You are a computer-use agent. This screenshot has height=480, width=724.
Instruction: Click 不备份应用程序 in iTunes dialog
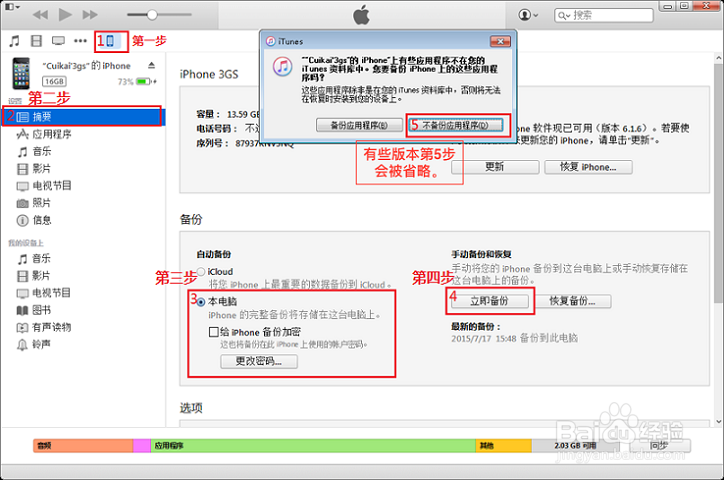[x=456, y=125]
